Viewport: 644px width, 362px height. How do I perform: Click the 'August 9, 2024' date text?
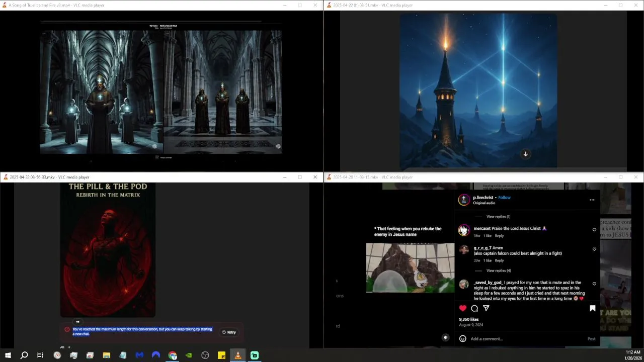pyautogui.click(x=471, y=325)
